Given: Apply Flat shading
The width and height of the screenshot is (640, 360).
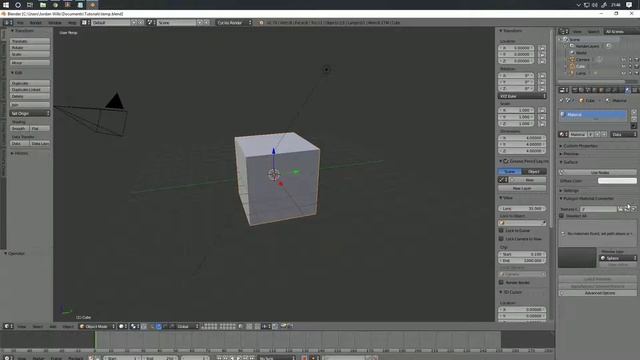Looking at the screenshot, I should (40, 129).
